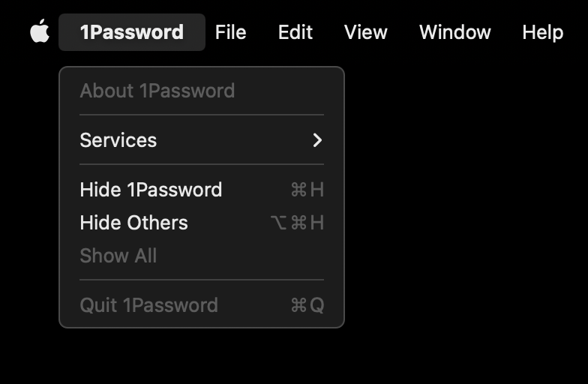Select Show All
This screenshot has width=588, height=384.
(x=118, y=256)
